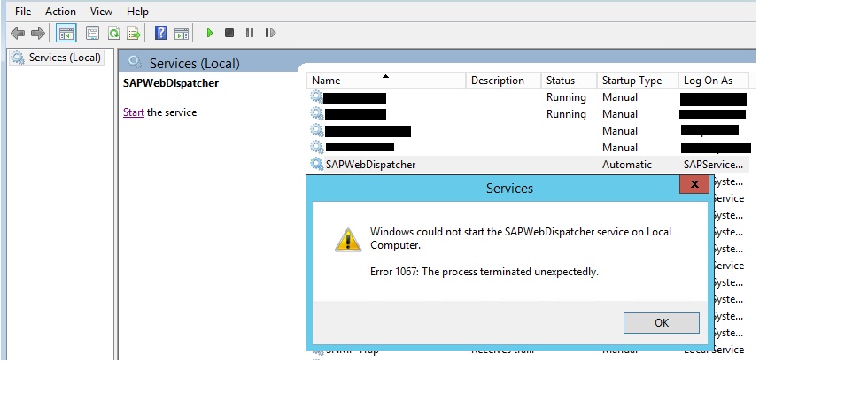Click the SAPService... log on value
The height and width of the screenshot is (401, 868).
(714, 165)
